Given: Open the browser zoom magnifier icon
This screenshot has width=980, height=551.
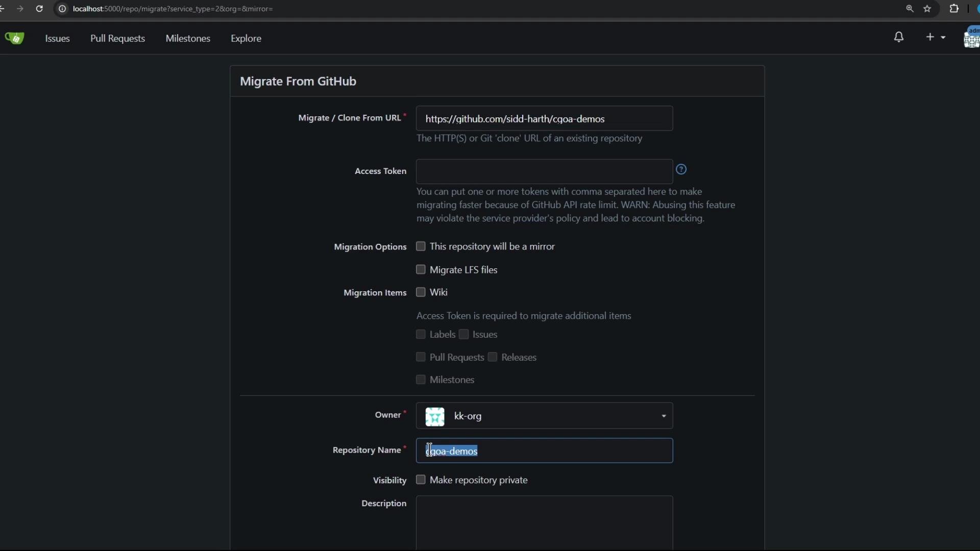Looking at the screenshot, I should pos(910,9).
